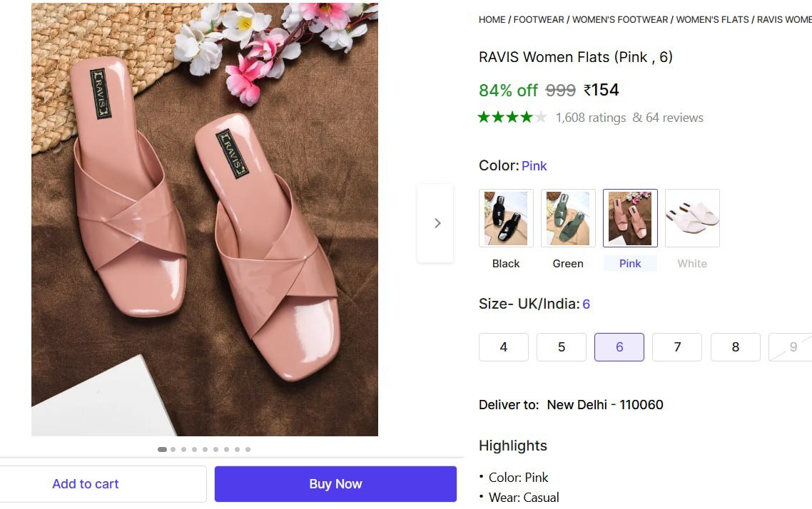This screenshot has width=812, height=509.
Task: Open the HOME breadcrumb link
Action: pyautogui.click(x=492, y=20)
